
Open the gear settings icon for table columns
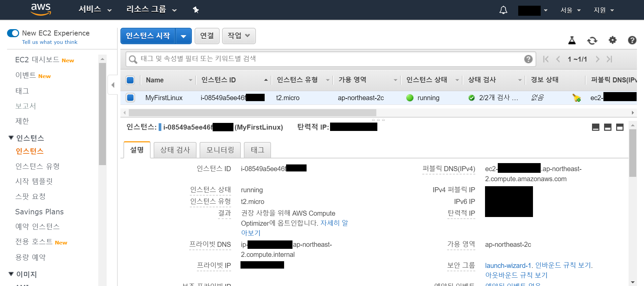(612, 40)
